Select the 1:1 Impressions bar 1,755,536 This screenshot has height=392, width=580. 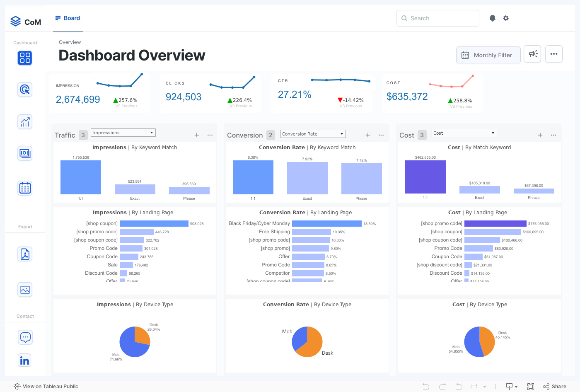coord(81,177)
